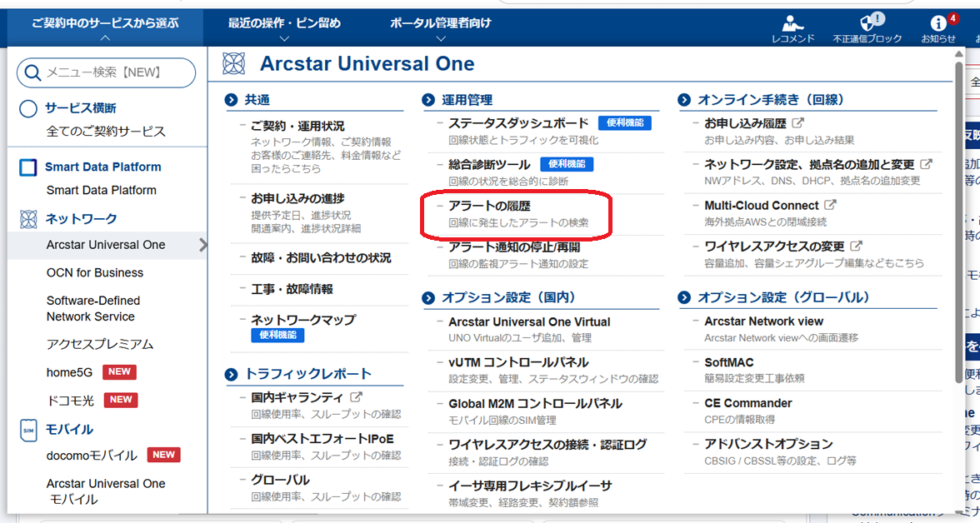Open ワイヤレスアクセスの接続・認証ログ link
The width and height of the screenshot is (980, 523).
point(547,445)
